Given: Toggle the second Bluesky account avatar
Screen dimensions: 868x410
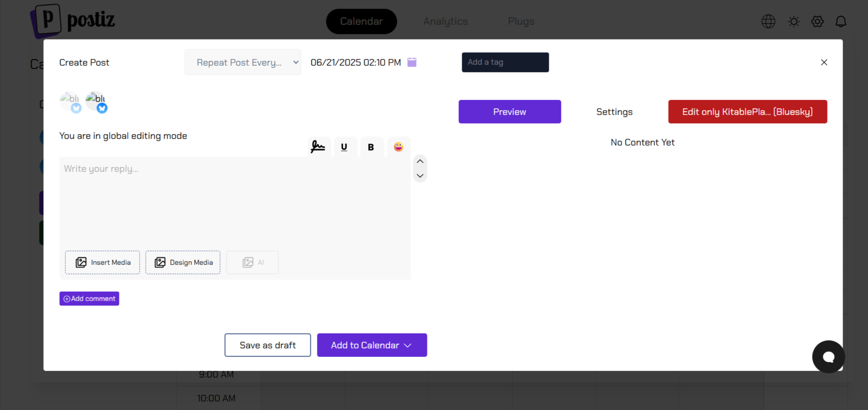Looking at the screenshot, I should coord(96,101).
